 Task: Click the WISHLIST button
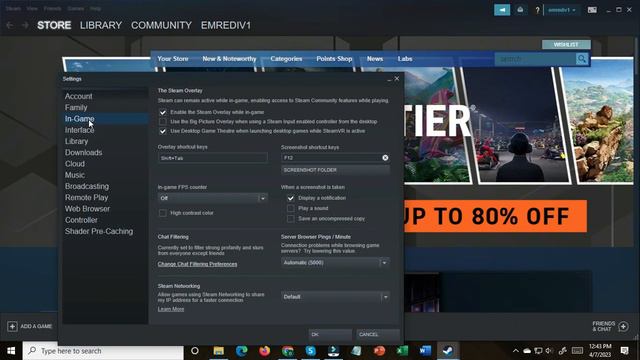tap(566, 44)
